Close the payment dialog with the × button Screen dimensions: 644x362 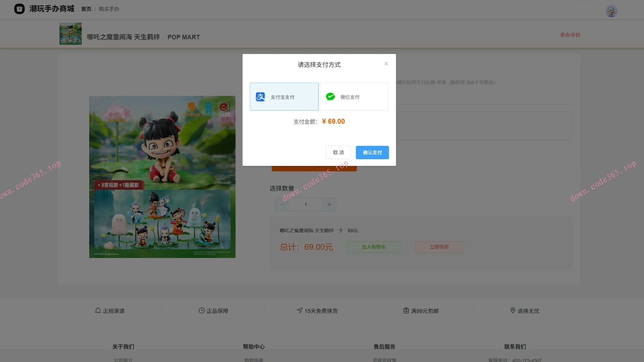tap(386, 64)
